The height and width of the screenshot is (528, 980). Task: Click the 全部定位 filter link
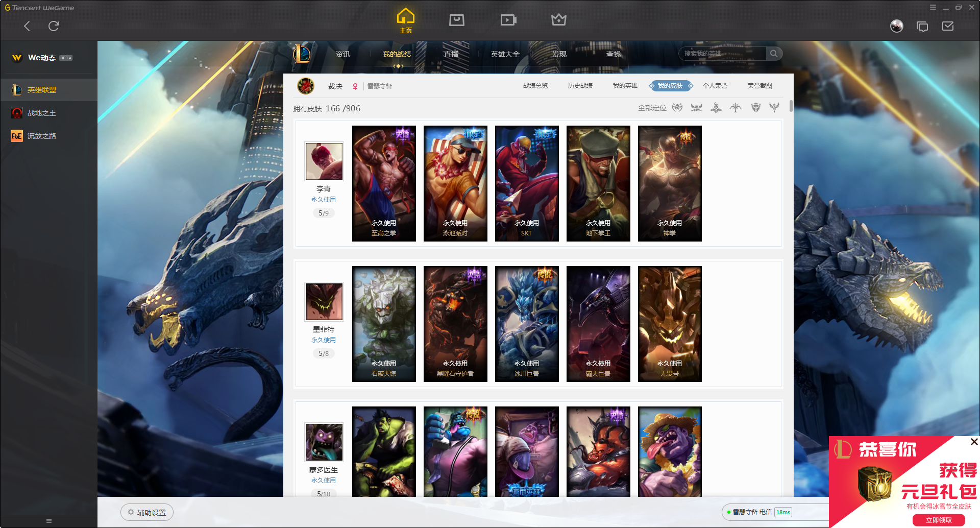coord(652,108)
